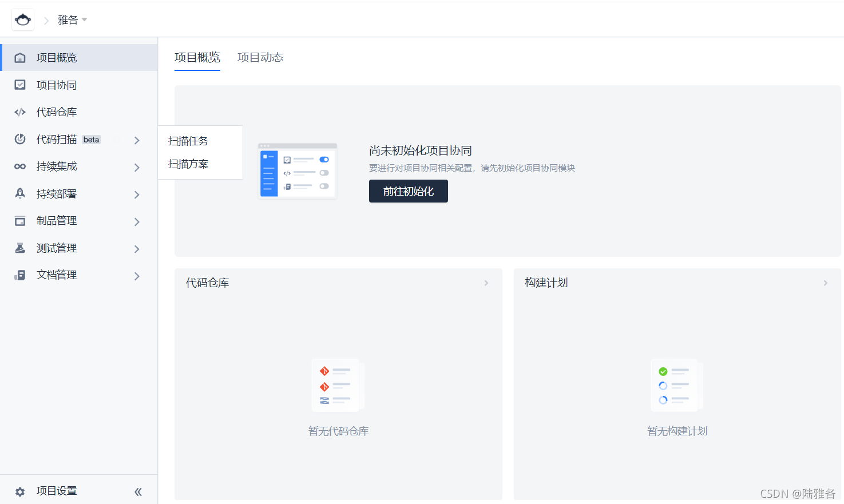Click the 代码仓库 code brackets icon
The image size is (844, 504).
tap(20, 112)
